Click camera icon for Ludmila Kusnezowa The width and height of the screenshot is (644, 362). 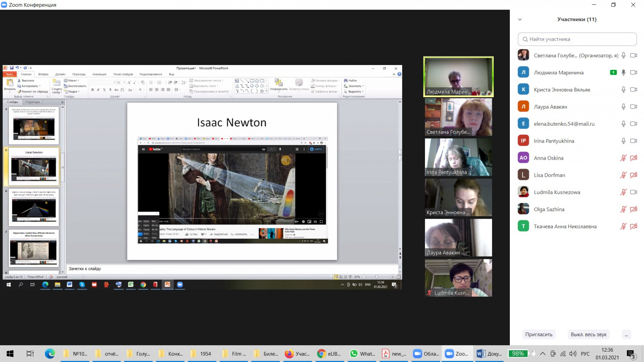(x=634, y=192)
